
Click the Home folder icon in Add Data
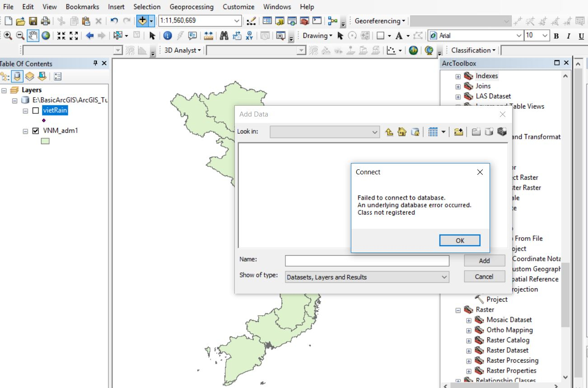pyautogui.click(x=402, y=132)
